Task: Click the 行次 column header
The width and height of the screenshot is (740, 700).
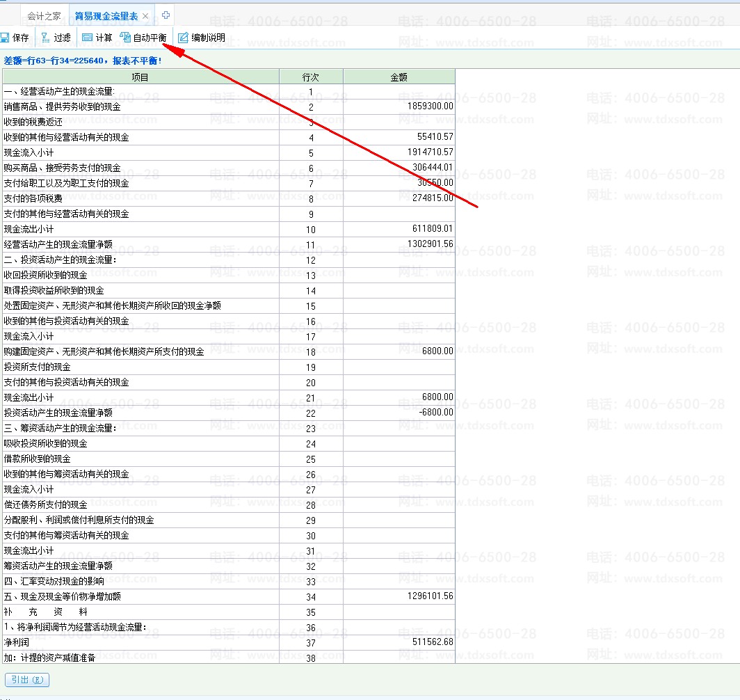Action: tap(311, 77)
